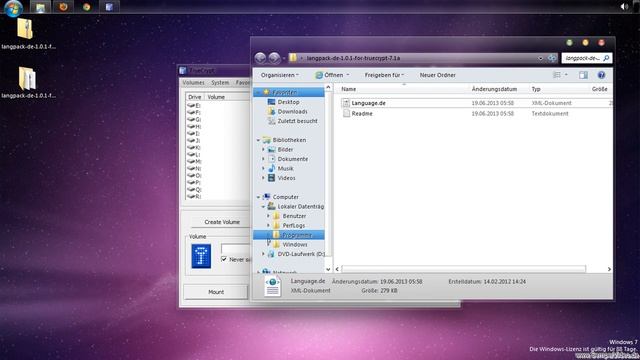The width and height of the screenshot is (640, 360).
Task: Sort files by Name column header
Action: point(349,89)
